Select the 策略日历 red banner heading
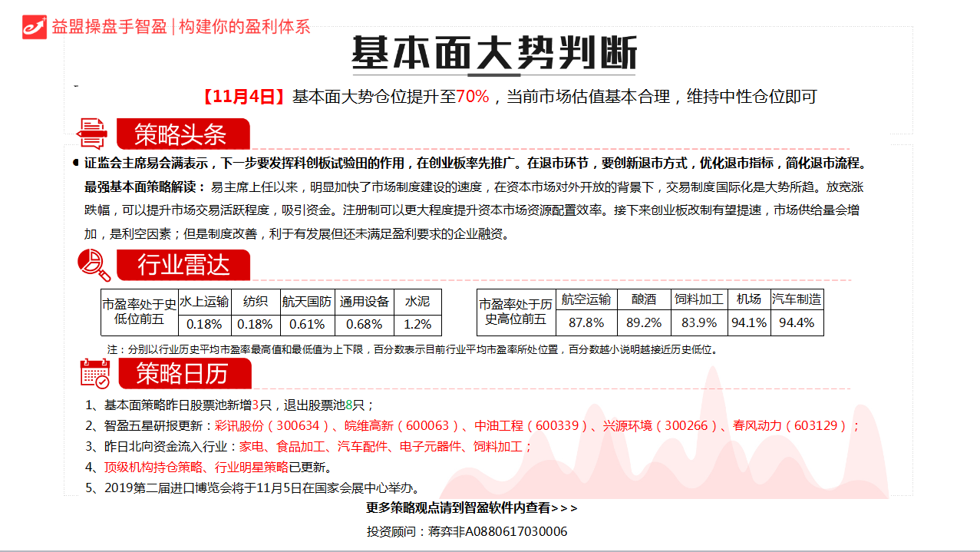This screenshot has height=552, width=980. [183, 374]
